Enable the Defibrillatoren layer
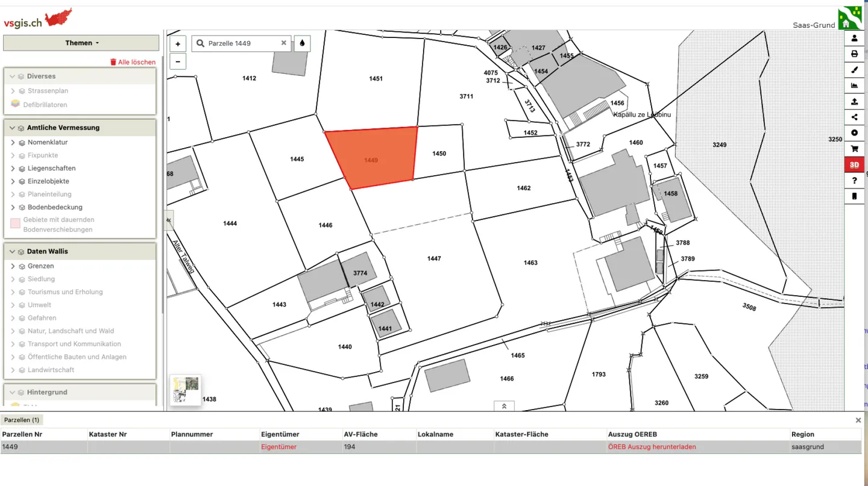The height and width of the screenshot is (486, 868). (16, 104)
